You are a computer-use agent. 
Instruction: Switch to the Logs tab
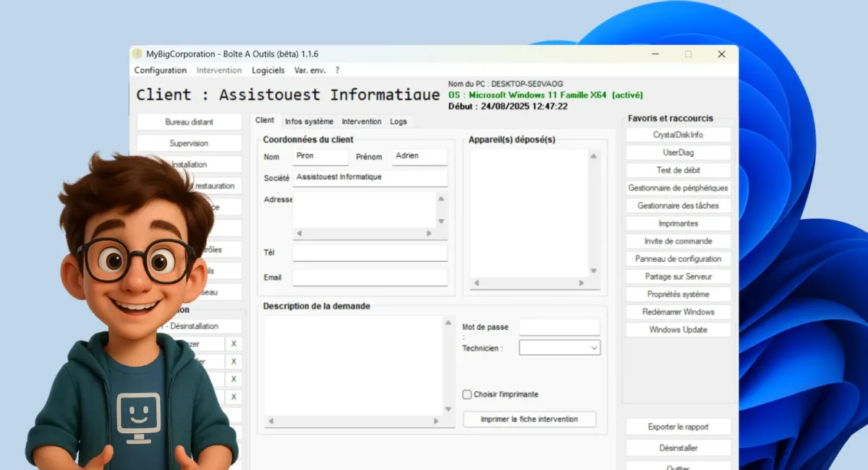tap(399, 121)
